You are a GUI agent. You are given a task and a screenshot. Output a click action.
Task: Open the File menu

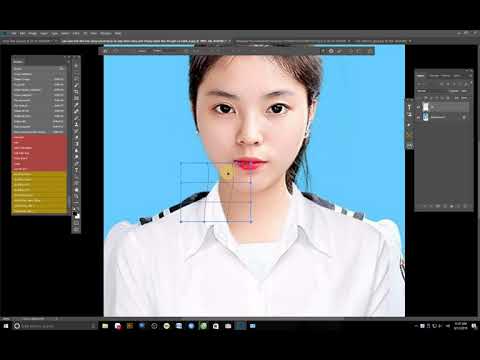pyautogui.click(x=14, y=34)
